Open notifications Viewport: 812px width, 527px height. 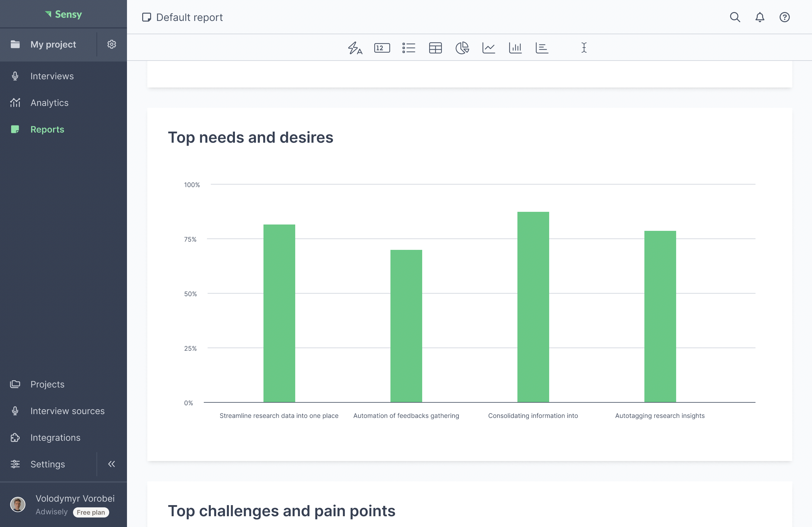click(760, 17)
